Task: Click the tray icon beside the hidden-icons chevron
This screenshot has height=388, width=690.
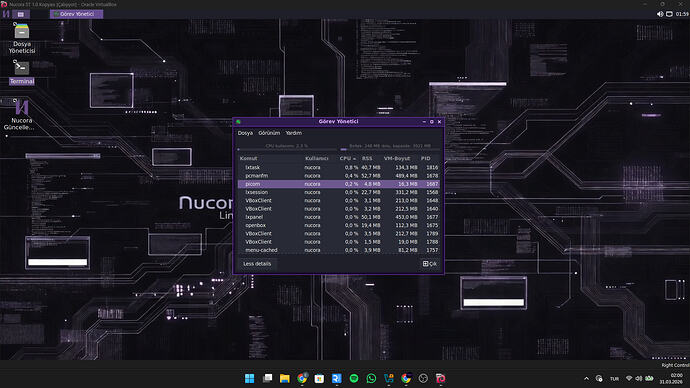Action: point(599,378)
